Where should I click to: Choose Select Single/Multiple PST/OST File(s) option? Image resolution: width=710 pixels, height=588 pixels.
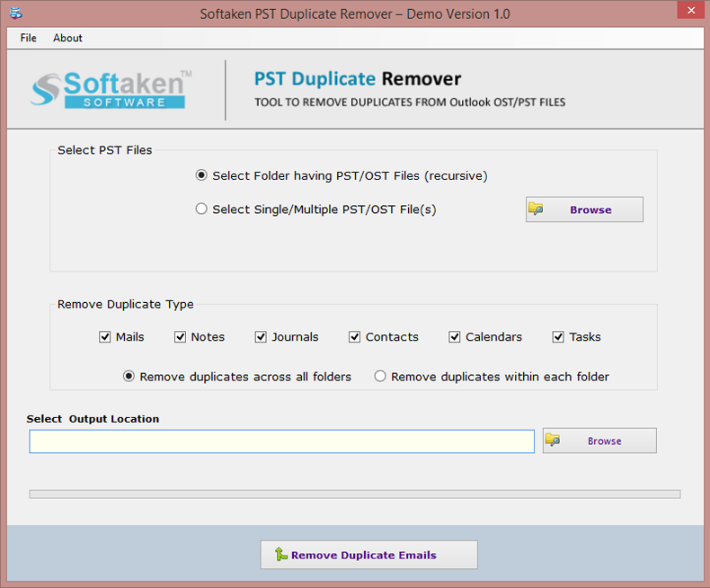pyautogui.click(x=201, y=209)
